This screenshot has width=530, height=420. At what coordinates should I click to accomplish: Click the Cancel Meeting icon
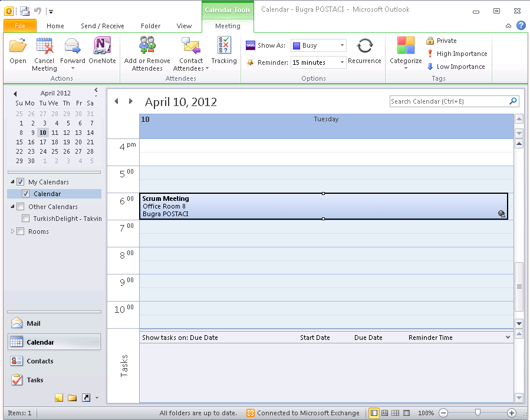coord(44,46)
